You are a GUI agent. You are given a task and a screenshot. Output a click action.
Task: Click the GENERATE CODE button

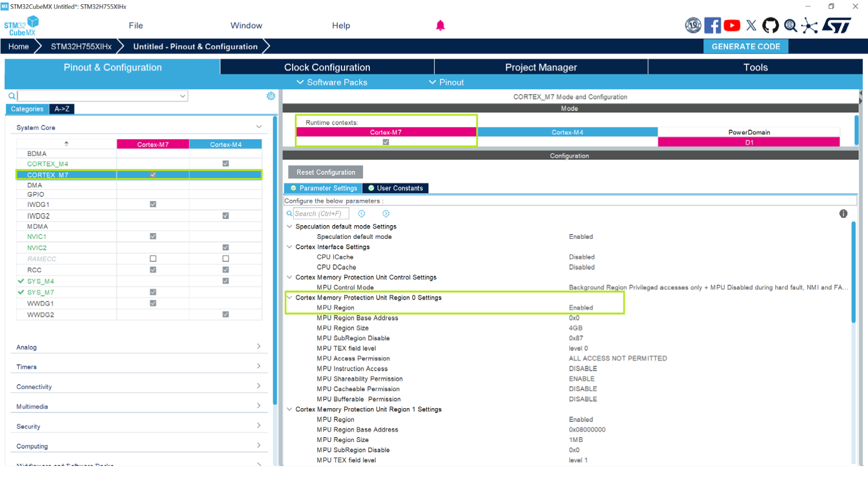pos(746,46)
